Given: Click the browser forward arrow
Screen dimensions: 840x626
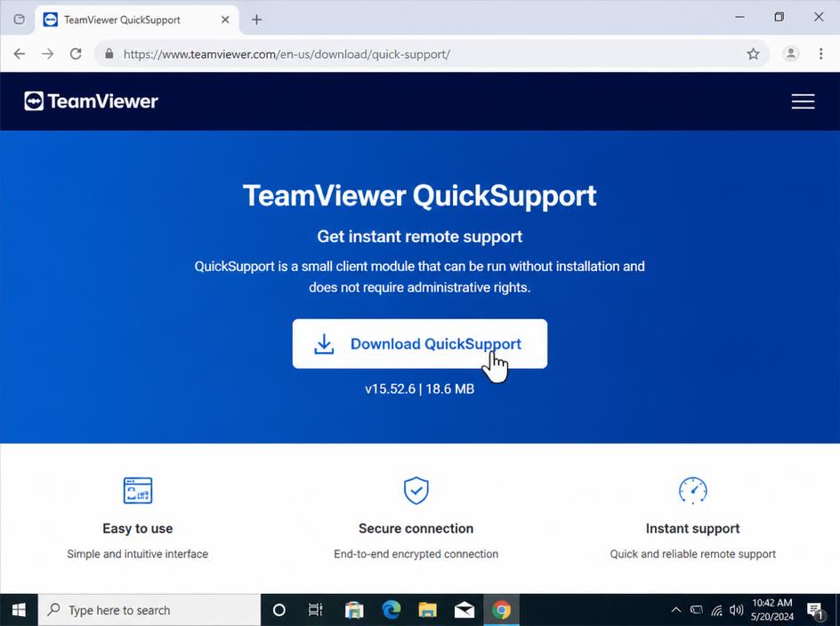Looking at the screenshot, I should (x=48, y=53).
